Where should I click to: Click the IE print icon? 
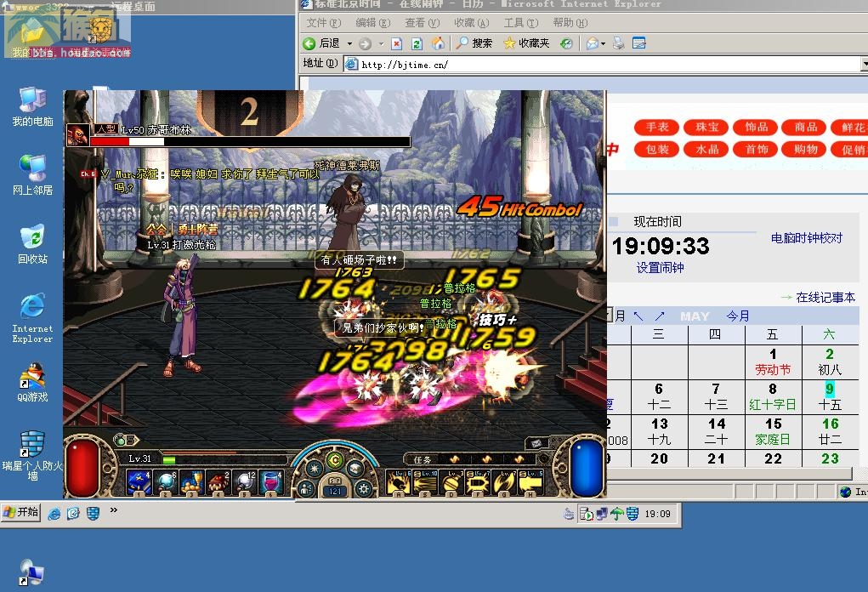click(x=618, y=43)
